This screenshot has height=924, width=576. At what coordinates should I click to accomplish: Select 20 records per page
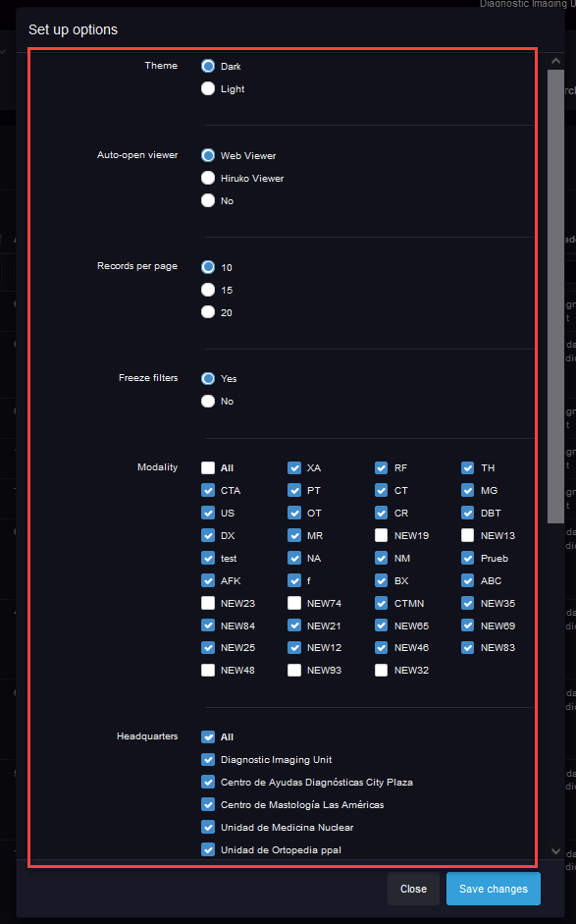(208, 312)
